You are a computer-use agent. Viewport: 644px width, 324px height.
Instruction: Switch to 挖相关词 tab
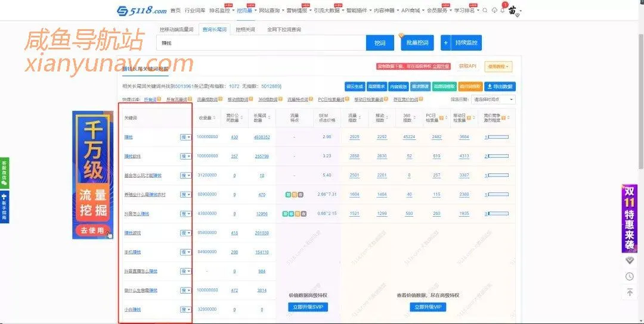(245, 30)
